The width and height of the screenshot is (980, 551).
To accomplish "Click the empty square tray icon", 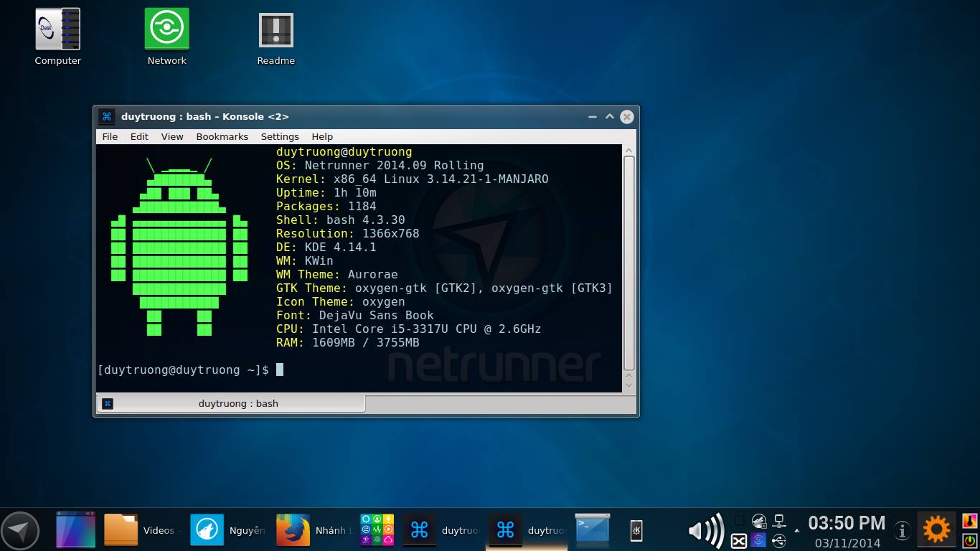I will coord(739,521).
